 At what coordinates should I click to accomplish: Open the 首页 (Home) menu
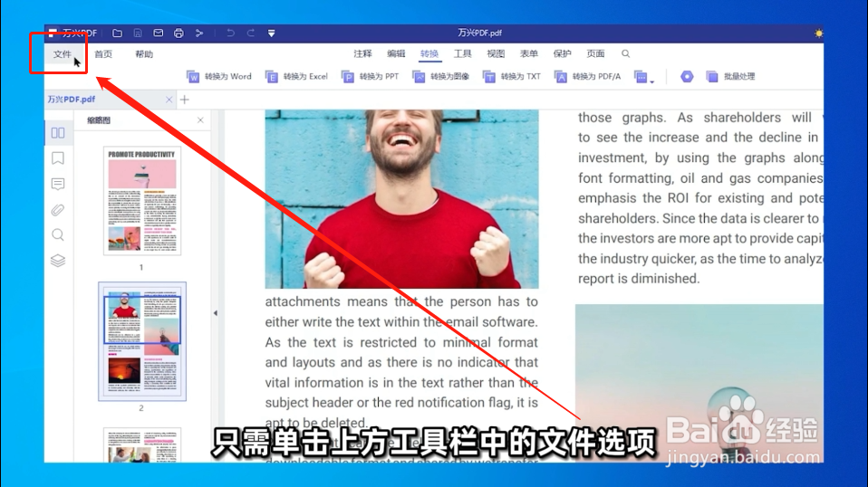(103, 54)
